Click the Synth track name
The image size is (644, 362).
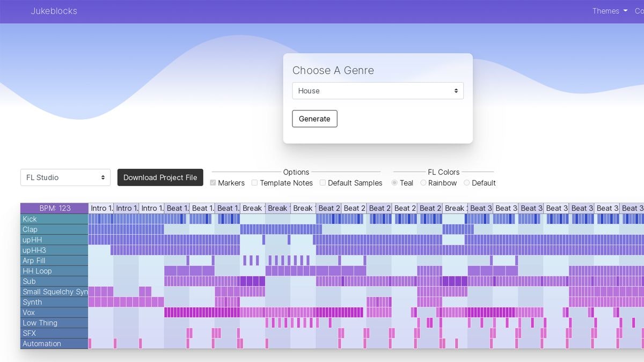coord(54,302)
